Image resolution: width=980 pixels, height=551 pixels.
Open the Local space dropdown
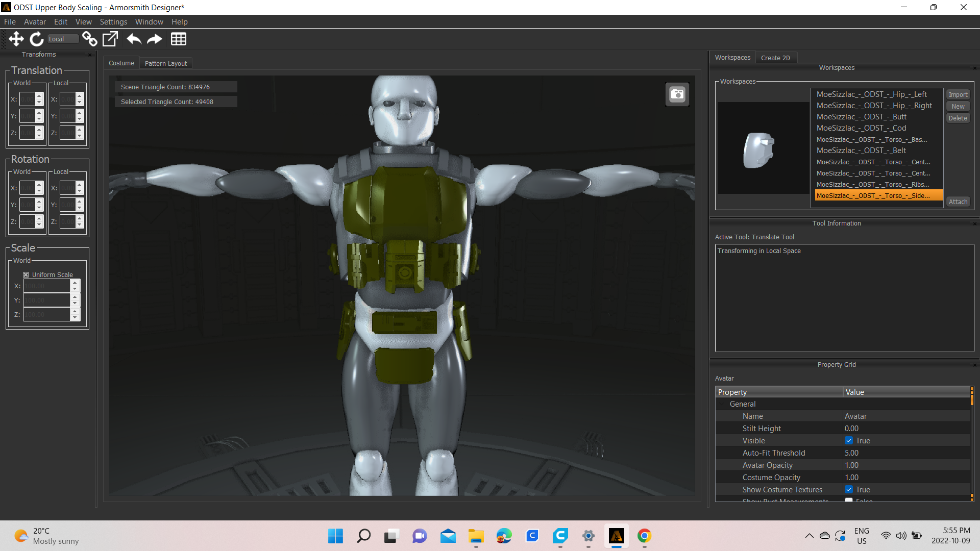[x=63, y=39]
